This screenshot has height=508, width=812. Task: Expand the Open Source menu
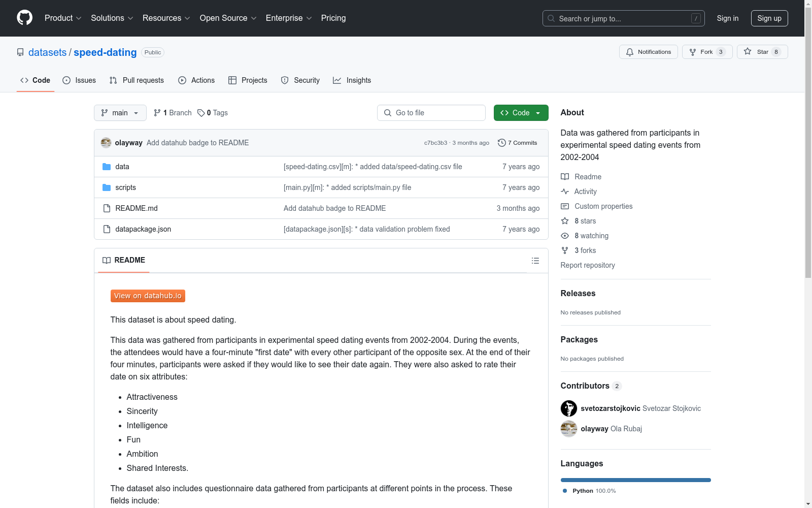(228, 18)
